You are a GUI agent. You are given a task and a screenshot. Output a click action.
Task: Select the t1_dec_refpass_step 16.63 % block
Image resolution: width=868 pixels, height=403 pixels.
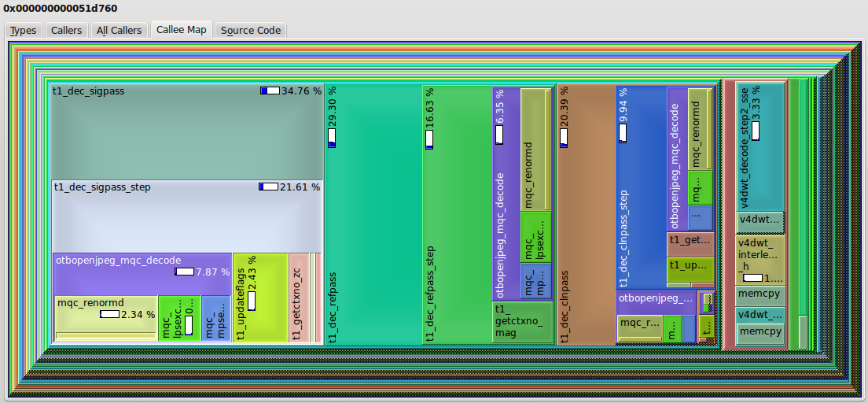[456, 220]
